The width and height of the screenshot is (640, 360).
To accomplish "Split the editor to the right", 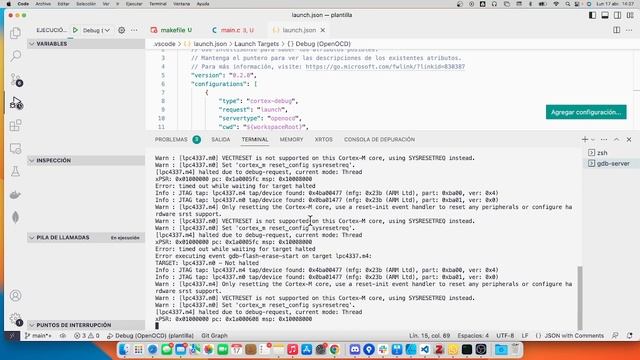I will coord(616,30).
